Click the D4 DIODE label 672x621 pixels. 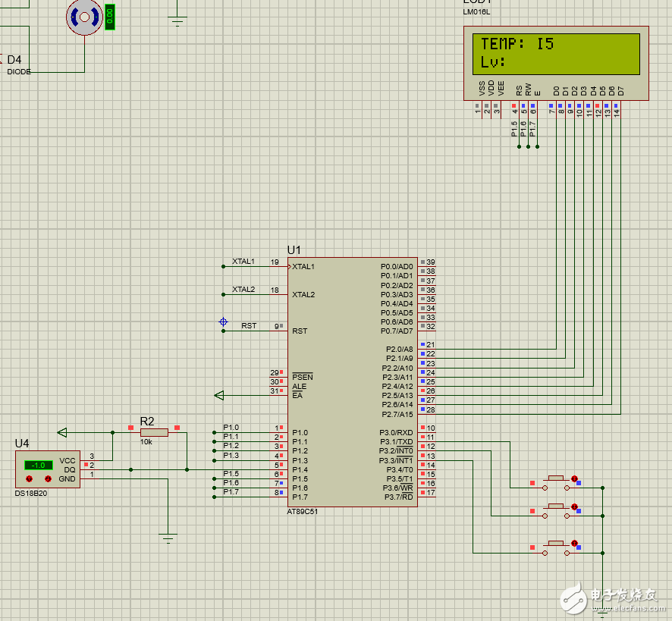pyautogui.click(x=18, y=71)
